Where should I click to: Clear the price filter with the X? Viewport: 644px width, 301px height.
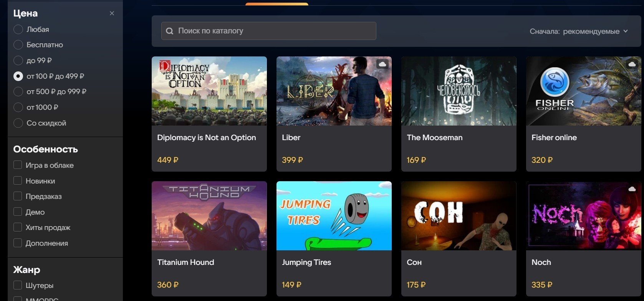(x=112, y=13)
